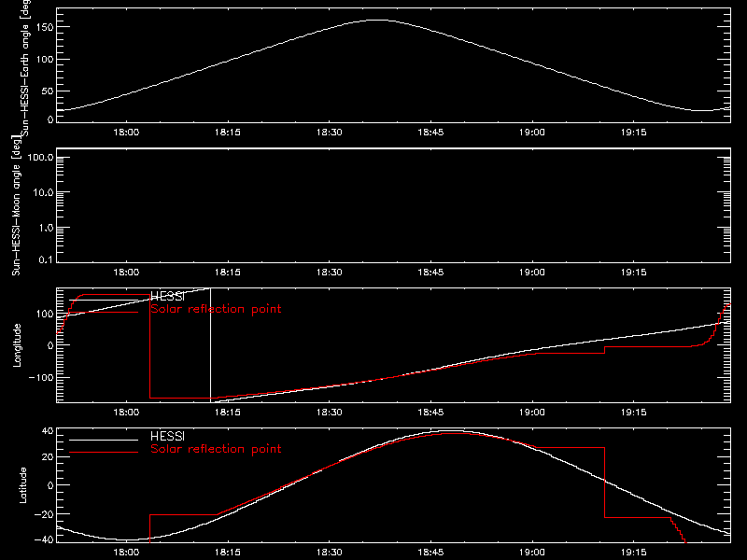
Task: Select the Longitude y-axis label
Action: 17,345
